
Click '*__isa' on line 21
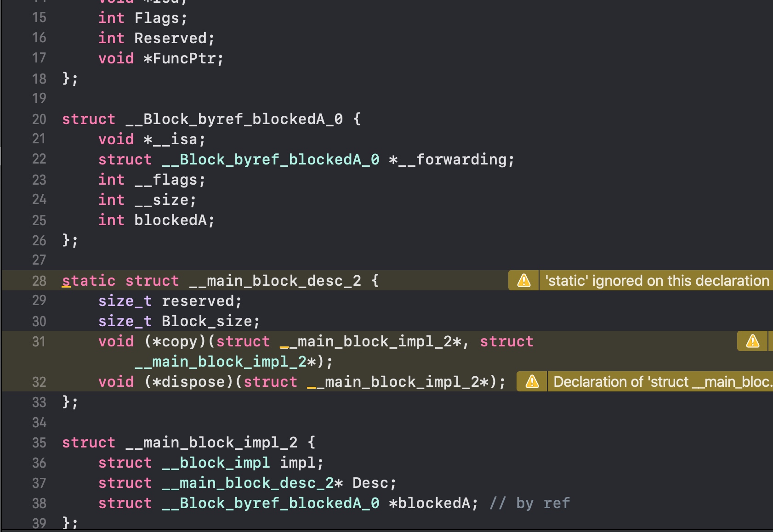[171, 139]
